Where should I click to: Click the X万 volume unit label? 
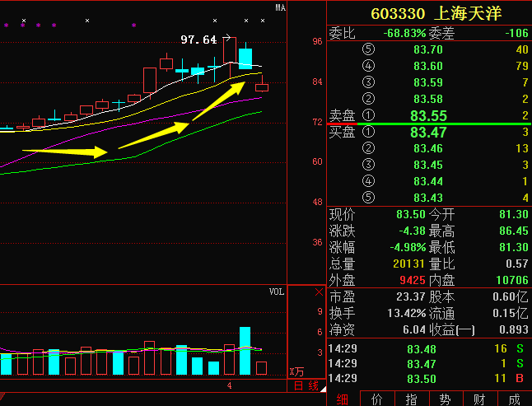(296, 372)
